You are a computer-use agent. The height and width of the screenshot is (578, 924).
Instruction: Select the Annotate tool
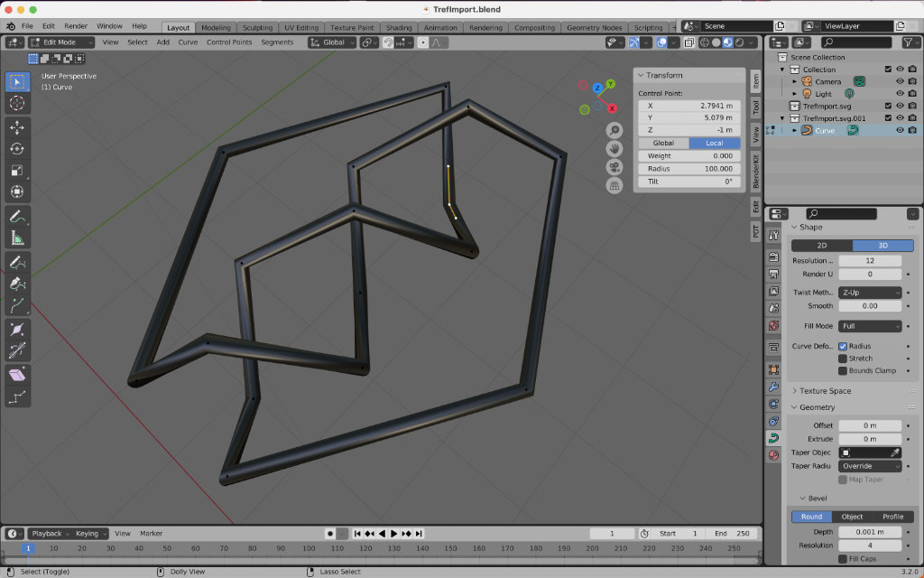click(17, 217)
